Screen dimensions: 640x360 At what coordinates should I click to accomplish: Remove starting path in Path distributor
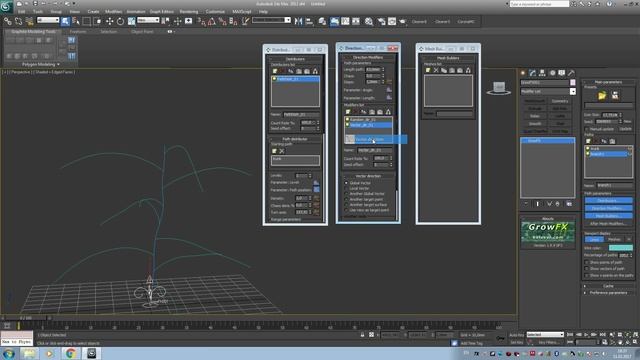(x=282, y=151)
